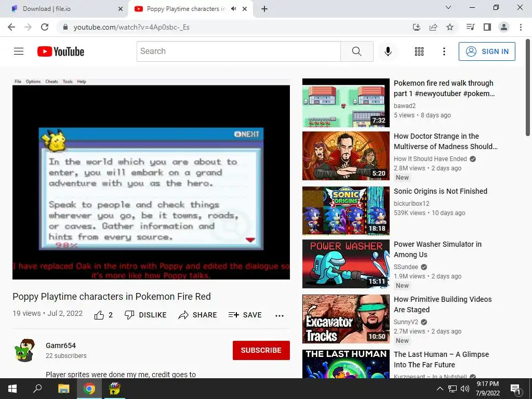Open the Chrome profile menu
The width and height of the screenshot is (532, 399).
pyautogui.click(x=504, y=27)
